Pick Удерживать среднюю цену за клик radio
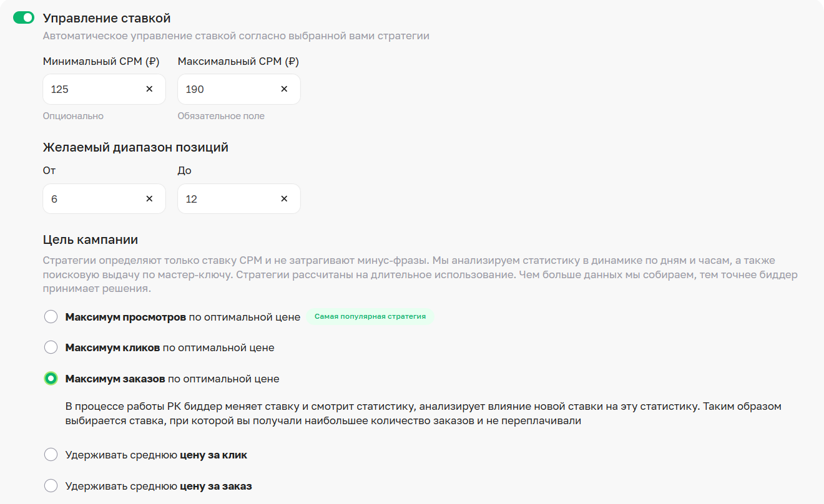The image size is (824, 504). point(51,455)
